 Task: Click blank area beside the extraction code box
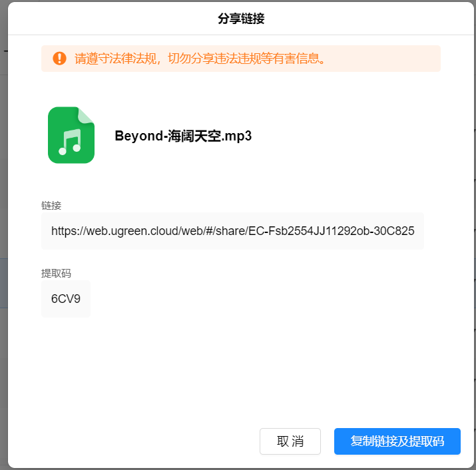click(x=243, y=299)
